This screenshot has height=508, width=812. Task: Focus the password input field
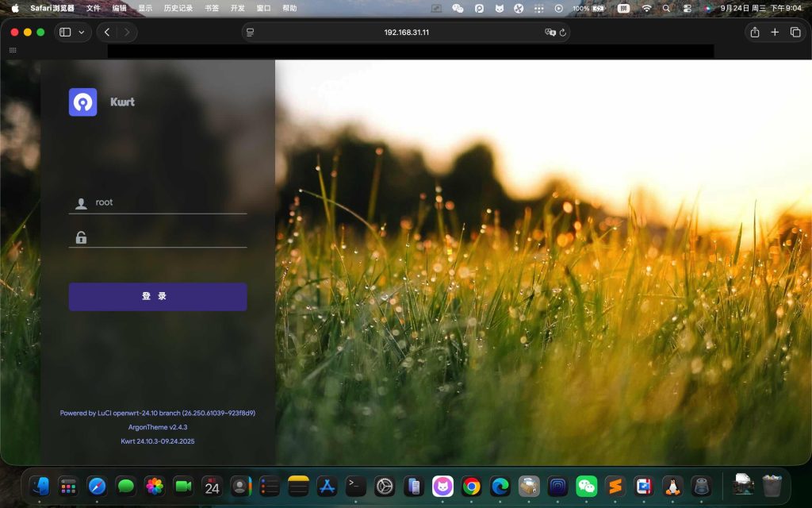[x=167, y=237]
